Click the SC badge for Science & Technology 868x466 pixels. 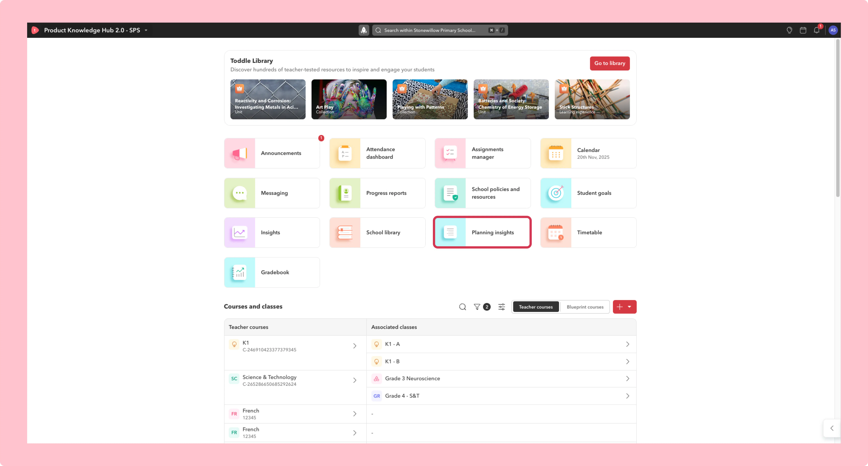point(234,379)
